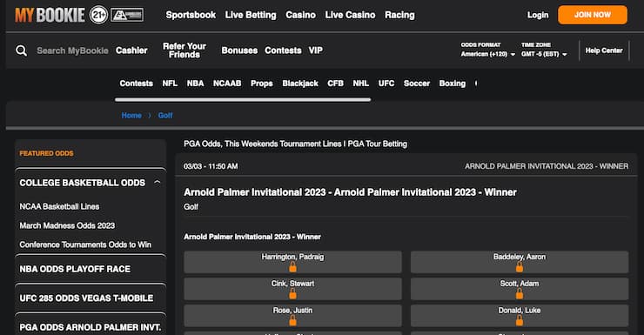The width and height of the screenshot is (644, 335).
Task: Open Refer Your Friends
Action: click(184, 50)
